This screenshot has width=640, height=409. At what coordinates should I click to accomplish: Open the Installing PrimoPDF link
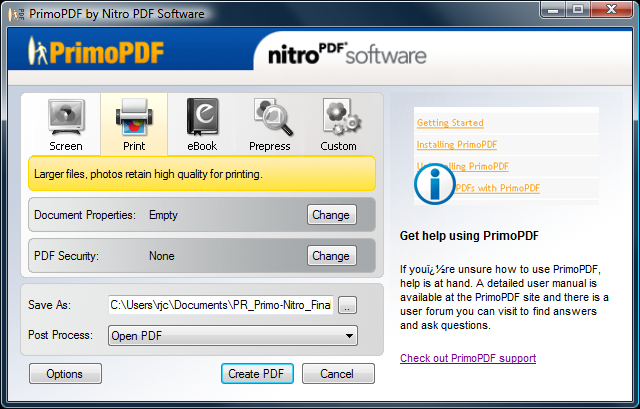click(457, 144)
